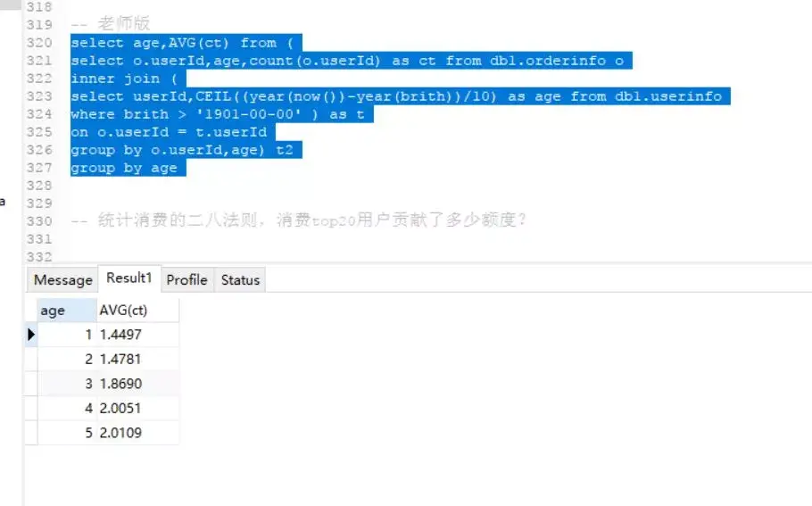Select the current row arrow indicator
The image size is (812, 506).
(x=31, y=335)
